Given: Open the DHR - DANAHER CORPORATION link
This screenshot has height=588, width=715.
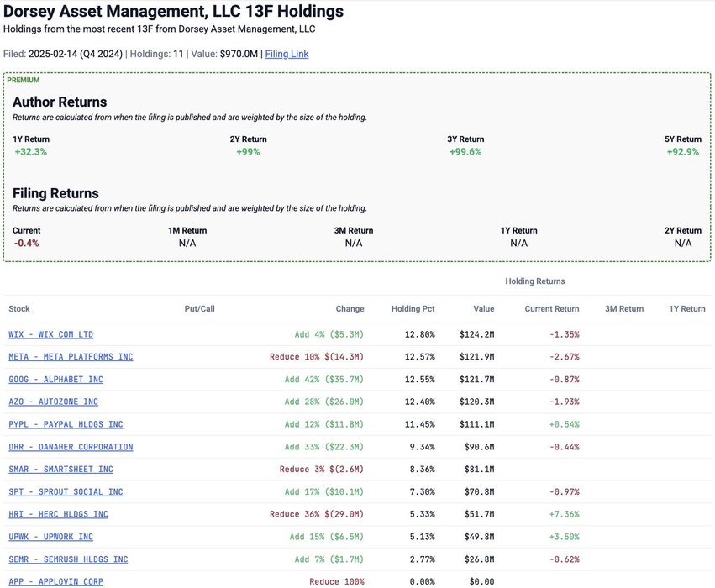Looking at the screenshot, I should 71,447.
